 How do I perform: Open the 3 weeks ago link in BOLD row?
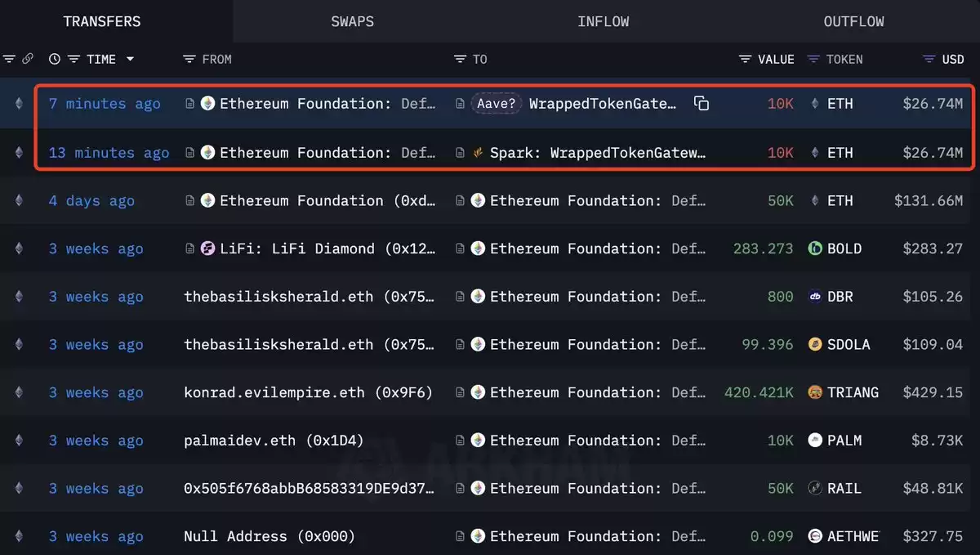pos(96,248)
